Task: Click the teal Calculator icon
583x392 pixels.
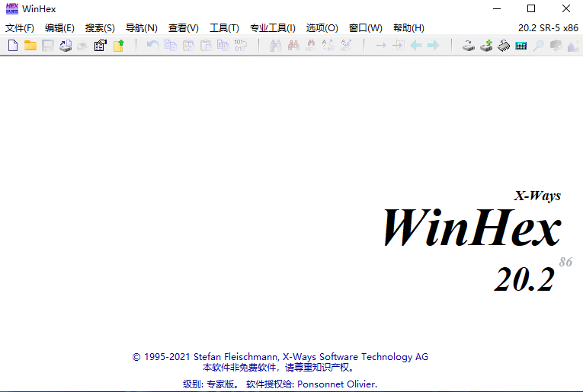Action: (x=521, y=46)
